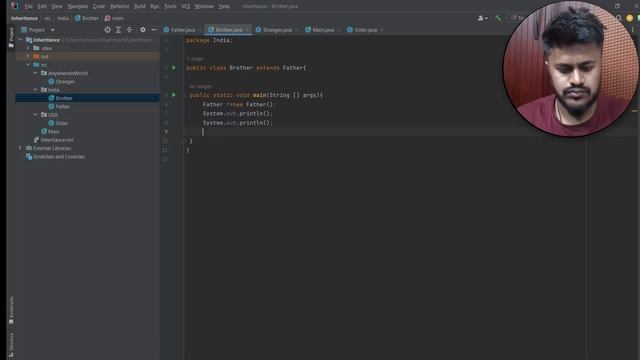The image size is (640, 360).
Task: Open the Build menu
Action: pos(140,6)
